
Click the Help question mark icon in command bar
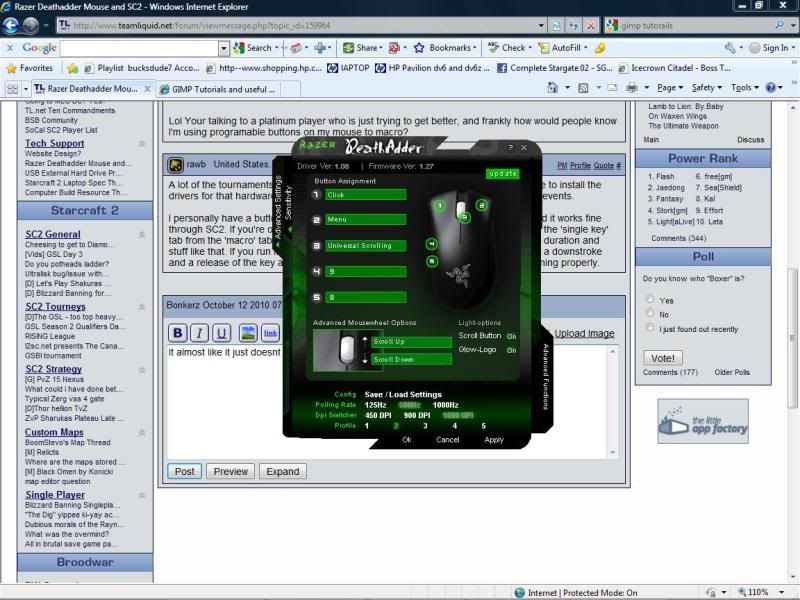tap(771, 88)
